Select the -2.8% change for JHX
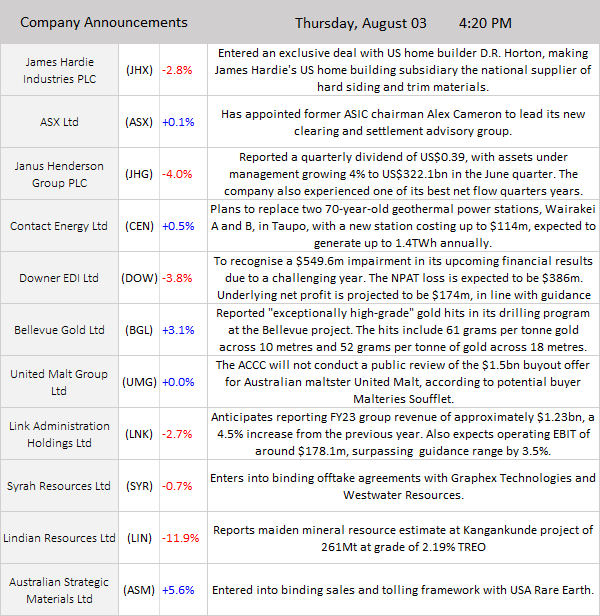This screenshot has height=616, width=600. coord(180,69)
